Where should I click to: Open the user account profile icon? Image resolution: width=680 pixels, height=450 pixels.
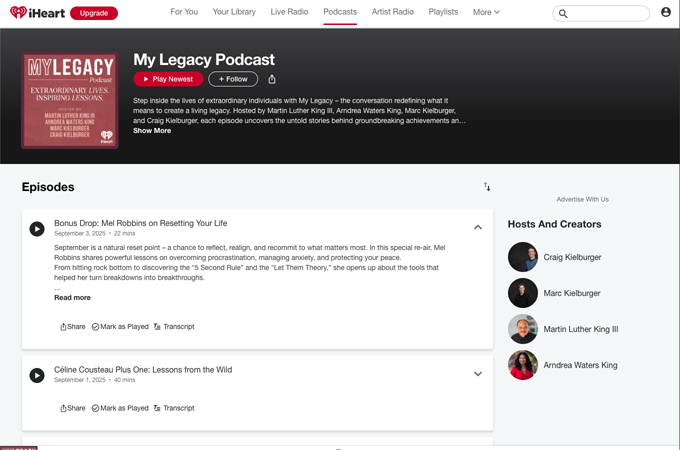click(x=666, y=12)
